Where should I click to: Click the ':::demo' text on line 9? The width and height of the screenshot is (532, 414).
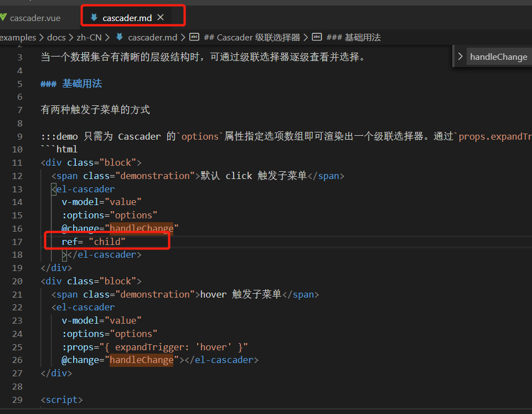[59, 136]
